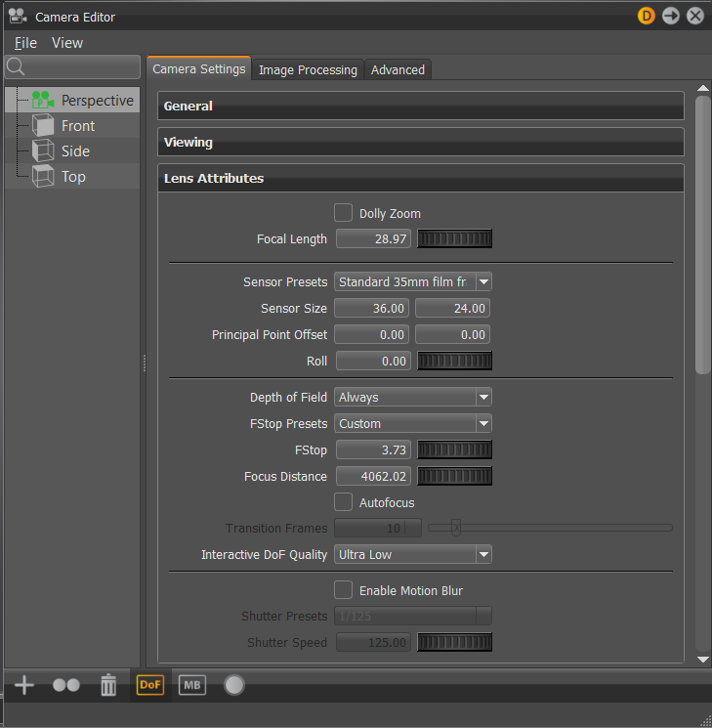Select the Perspective camera icon
This screenshot has width=712, height=728.
(43, 100)
